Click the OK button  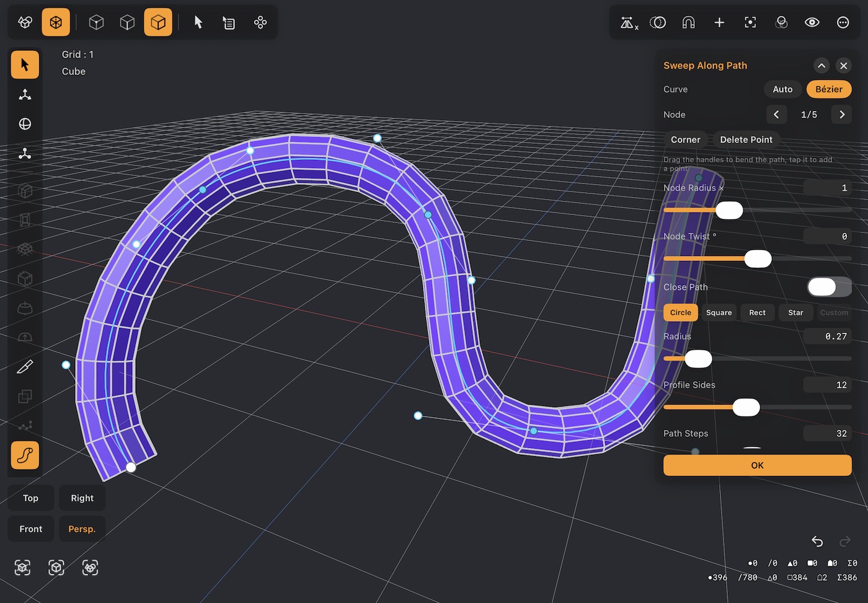coord(758,465)
